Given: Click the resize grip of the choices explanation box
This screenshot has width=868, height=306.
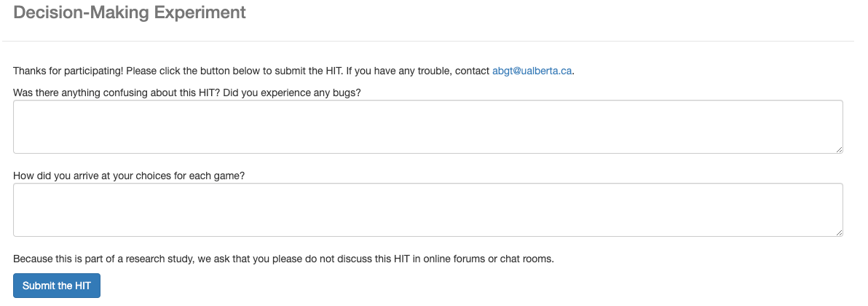Looking at the screenshot, I should pyautogui.click(x=839, y=233).
